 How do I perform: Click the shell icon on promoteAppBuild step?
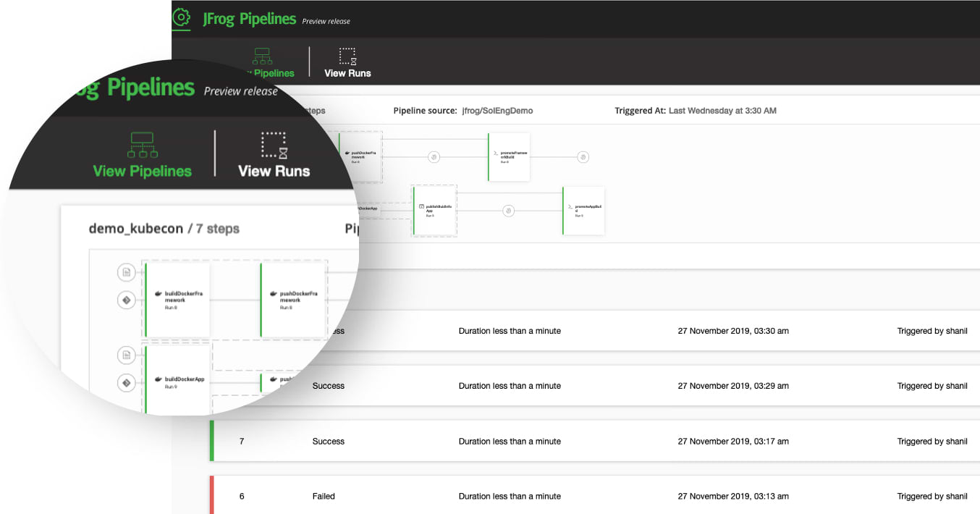pos(570,206)
